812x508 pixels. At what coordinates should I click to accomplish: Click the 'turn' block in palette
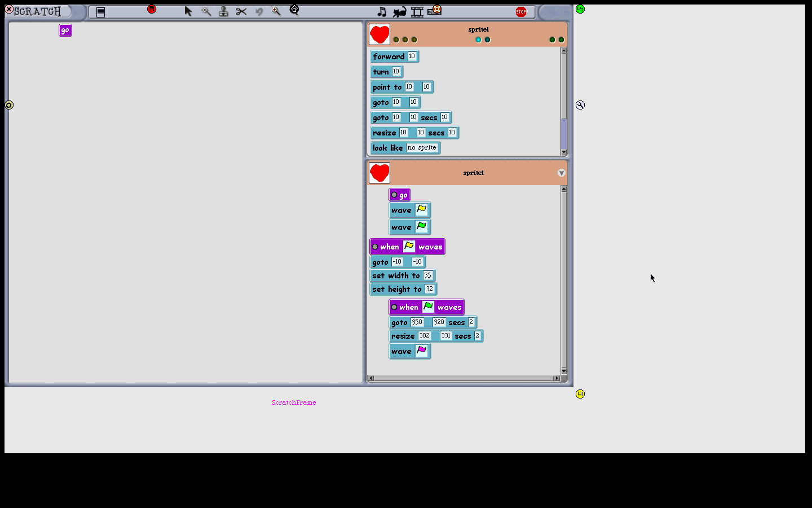[x=387, y=72]
